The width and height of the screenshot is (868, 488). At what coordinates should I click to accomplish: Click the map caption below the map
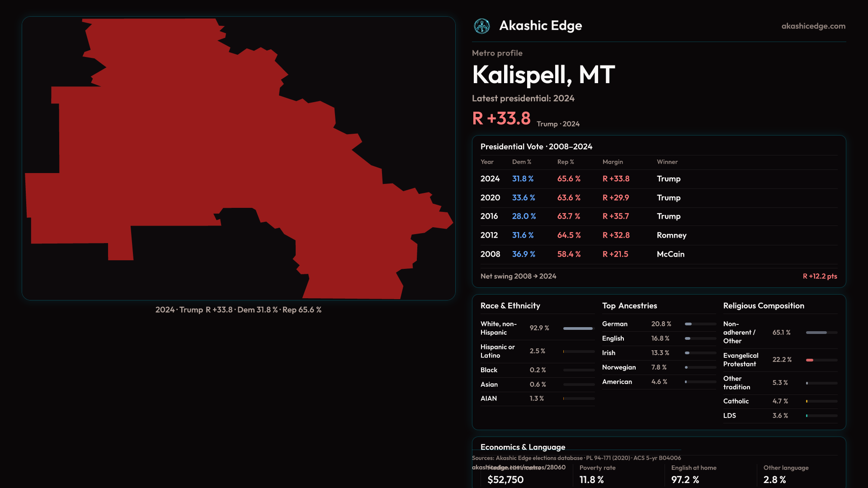238,310
